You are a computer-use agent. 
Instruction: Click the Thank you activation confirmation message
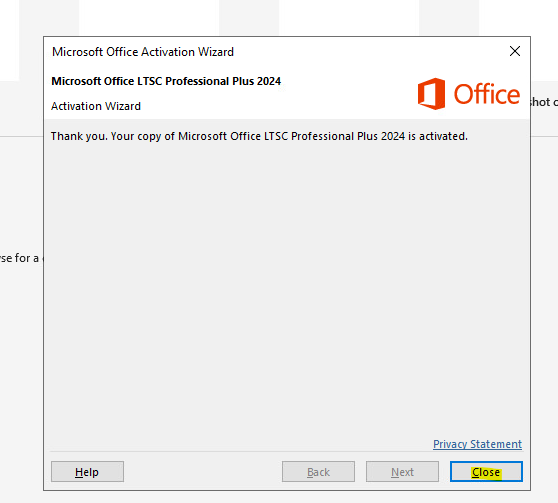[259, 136]
